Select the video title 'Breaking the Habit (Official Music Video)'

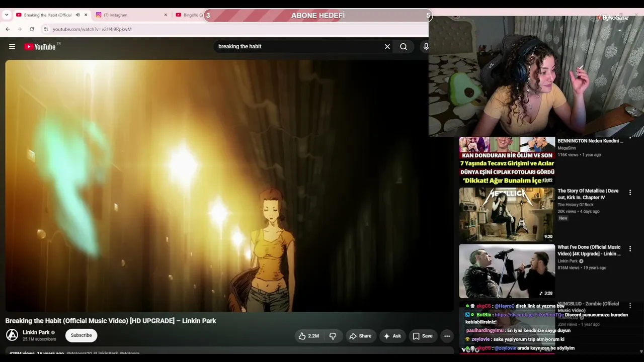(111, 321)
